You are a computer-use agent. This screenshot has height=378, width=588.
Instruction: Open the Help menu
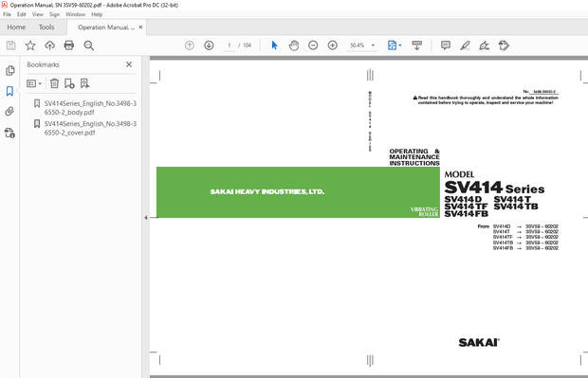pyautogui.click(x=97, y=14)
